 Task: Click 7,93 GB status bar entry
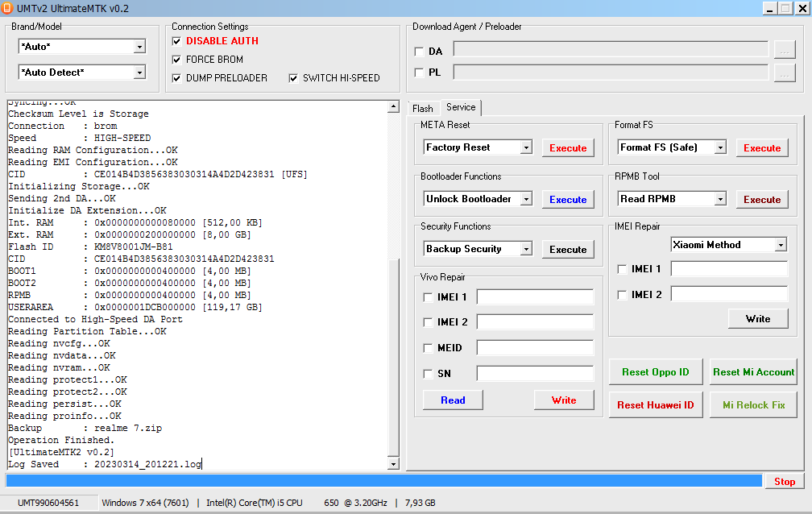(420, 503)
